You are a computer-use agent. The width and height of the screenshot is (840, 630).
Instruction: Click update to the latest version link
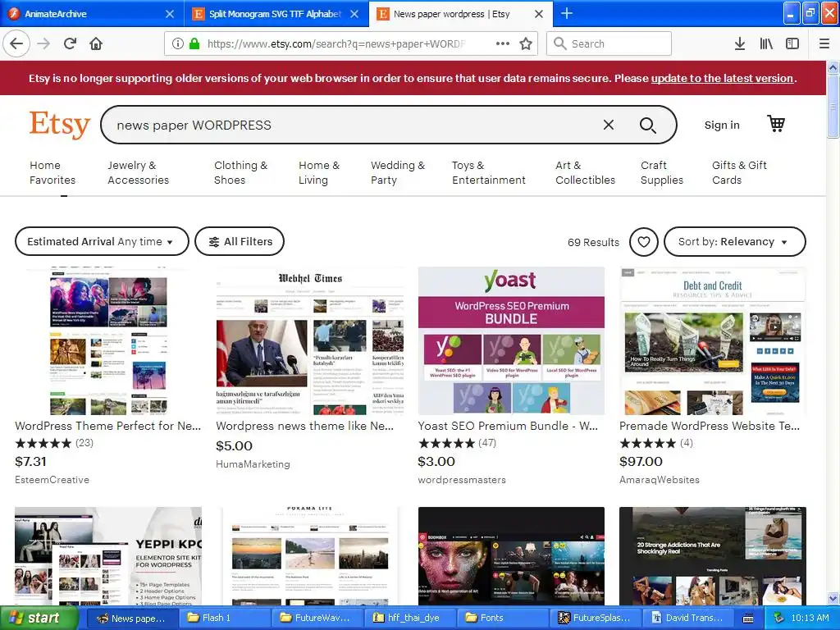point(722,78)
